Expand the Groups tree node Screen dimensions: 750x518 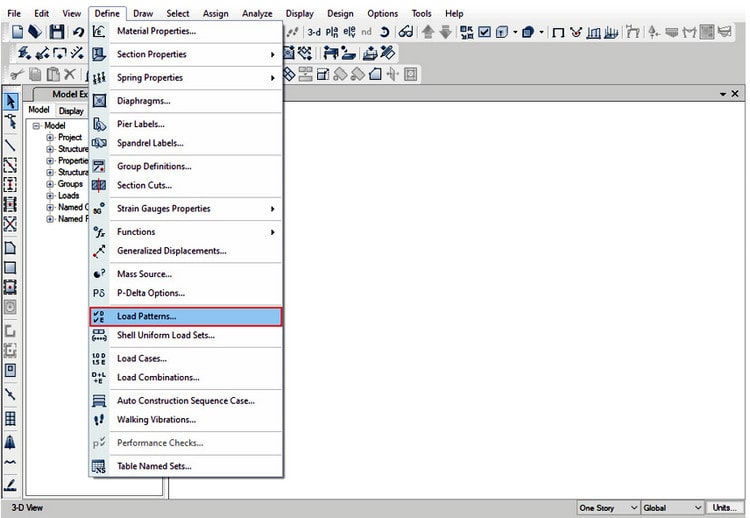point(50,184)
